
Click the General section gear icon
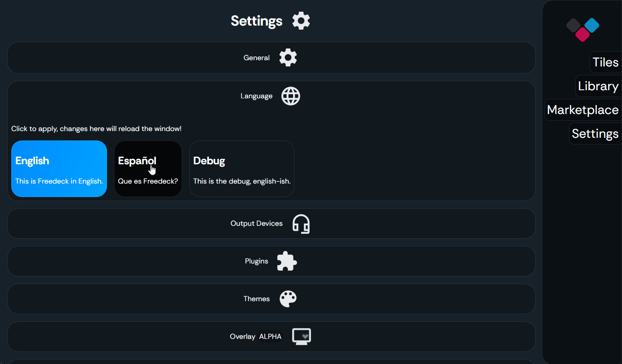pyautogui.click(x=288, y=58)
